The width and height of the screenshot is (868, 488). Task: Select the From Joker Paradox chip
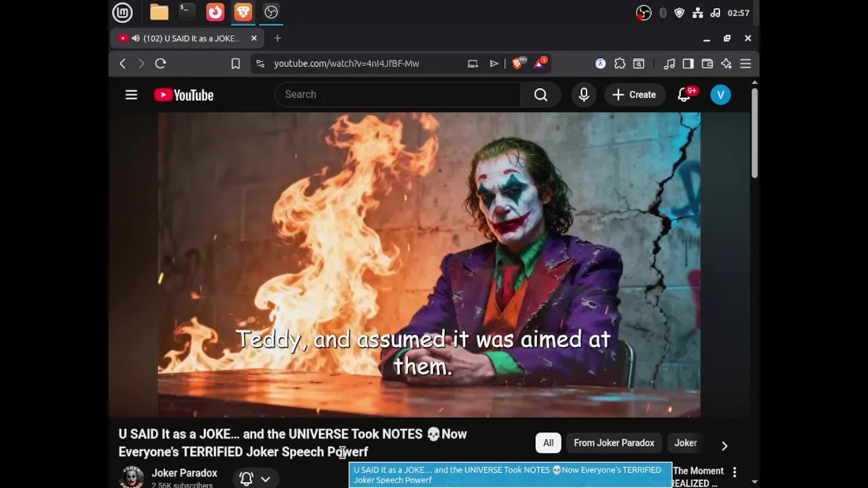tap(614, 443)
